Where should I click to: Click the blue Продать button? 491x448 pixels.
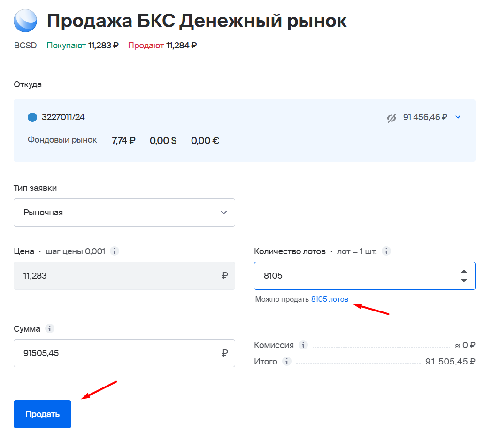coord(42,414)
